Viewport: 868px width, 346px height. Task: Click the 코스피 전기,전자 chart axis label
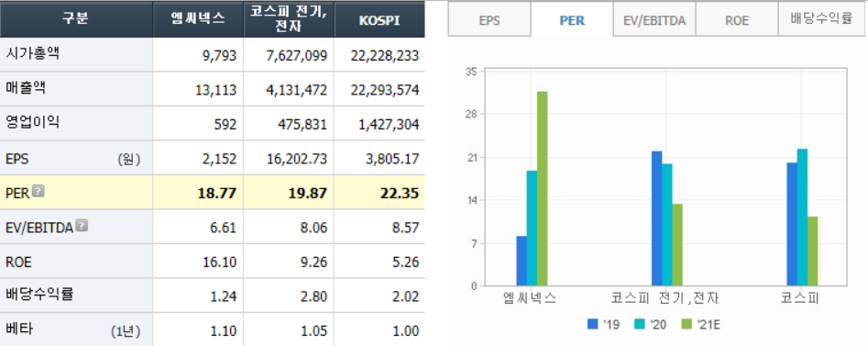pyautogui.click(x=665, y=297)
